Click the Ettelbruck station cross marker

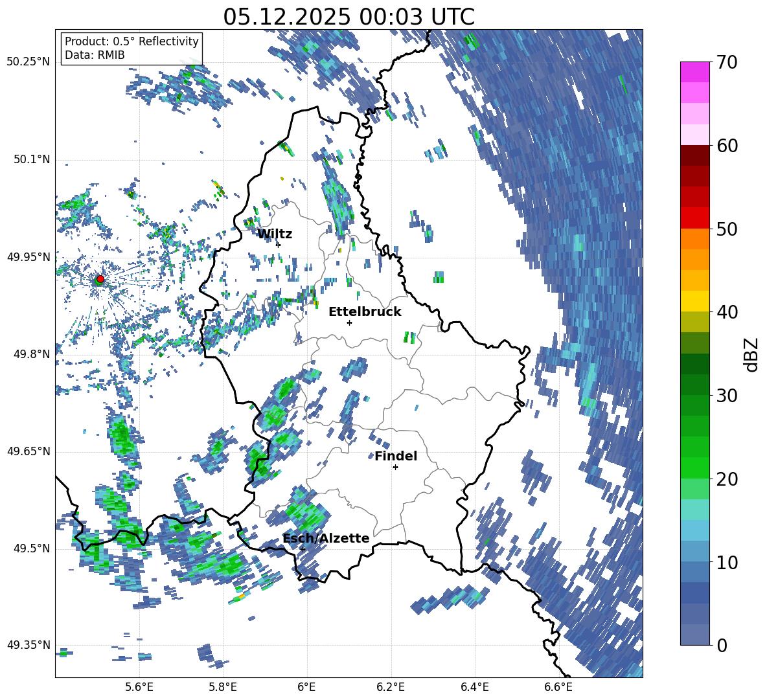(349, 322)
